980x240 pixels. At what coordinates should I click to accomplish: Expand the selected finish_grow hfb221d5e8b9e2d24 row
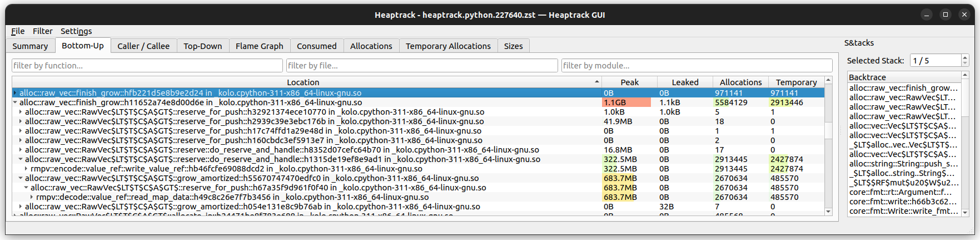15,93
